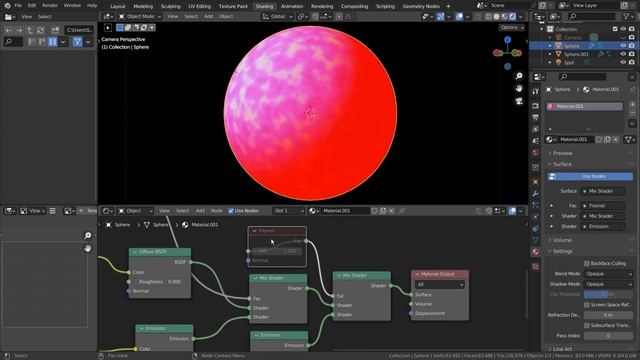Open the Shadow Mode dropdown
The width and height of the screenshot is (640, 360).
tap(608, 284)
